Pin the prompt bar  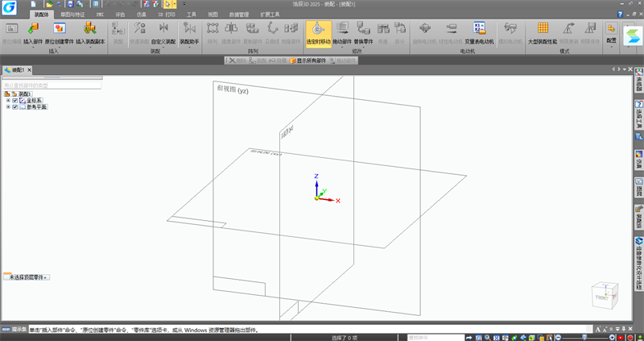click(x=624, y=329)
